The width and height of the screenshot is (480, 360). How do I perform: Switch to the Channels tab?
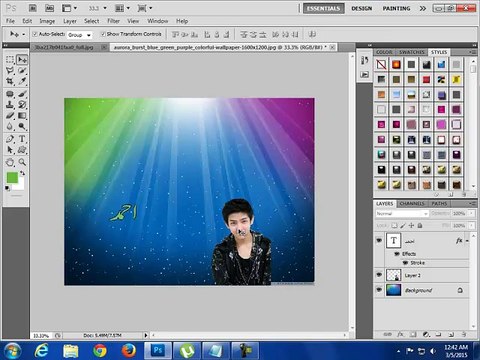click(x=412, y=203)
